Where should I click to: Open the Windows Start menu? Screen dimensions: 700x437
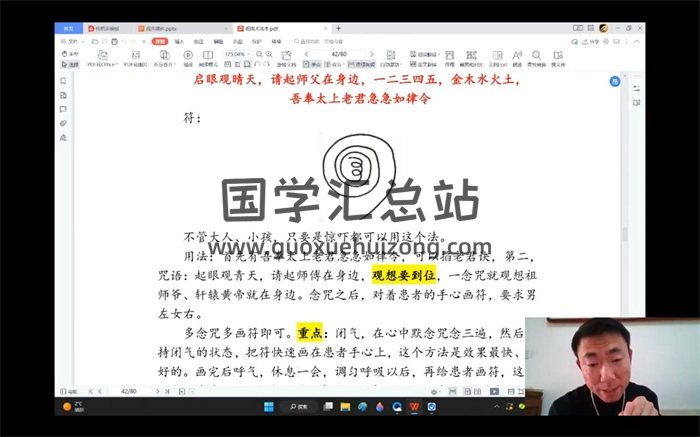pyautogui.click(x=269, y=407)
